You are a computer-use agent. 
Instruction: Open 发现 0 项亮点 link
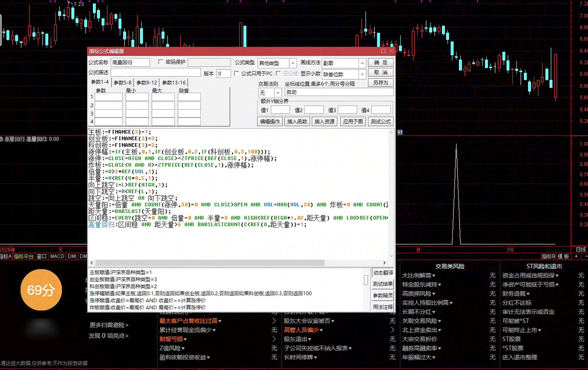[108, 336]
